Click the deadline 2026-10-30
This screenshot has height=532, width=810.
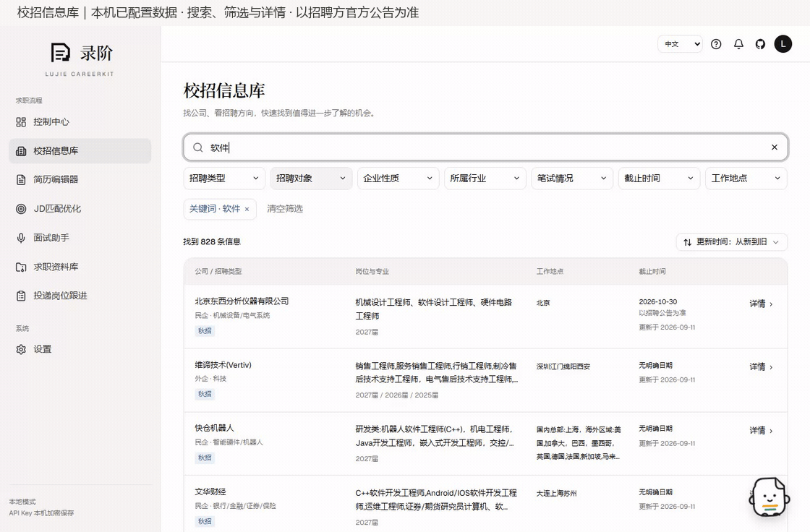pyautogui.click(x=657, y=301)
